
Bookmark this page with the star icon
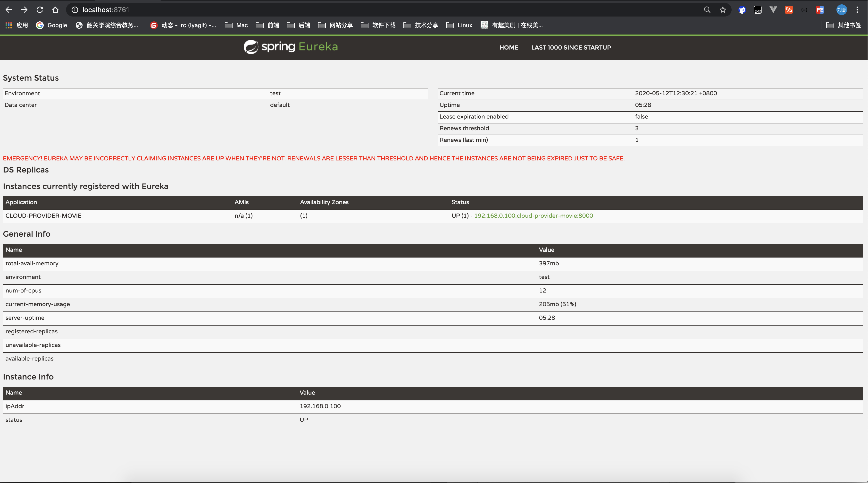(x=723, y=10)
